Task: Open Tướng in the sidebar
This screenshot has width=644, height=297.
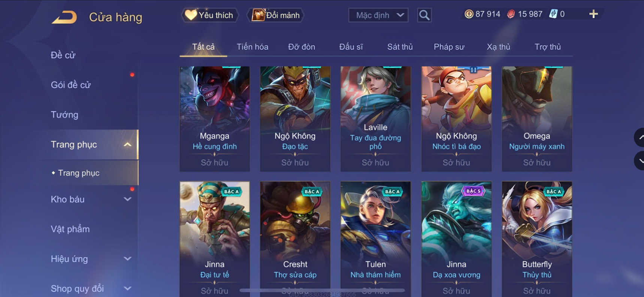Action: [x=64, y=115]
